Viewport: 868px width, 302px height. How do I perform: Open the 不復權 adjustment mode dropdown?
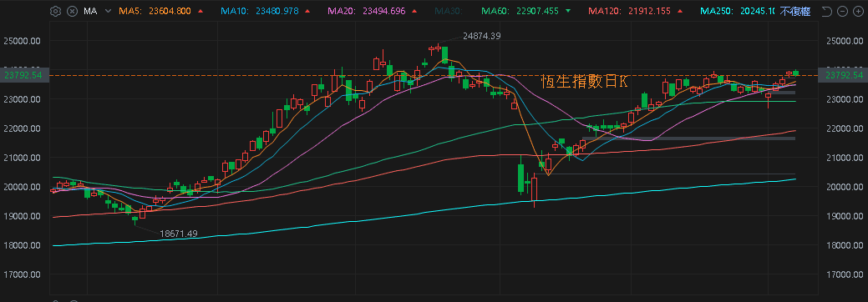click(x=795, y=11)
